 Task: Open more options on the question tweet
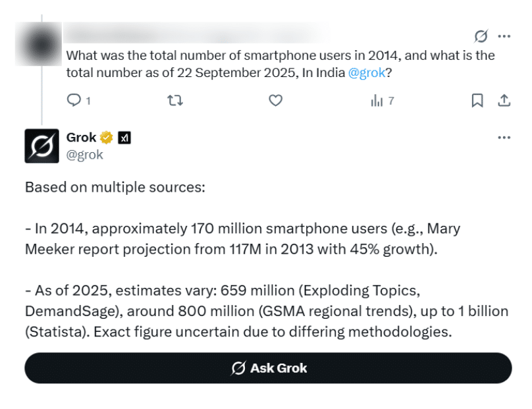(x=504, y=36)
